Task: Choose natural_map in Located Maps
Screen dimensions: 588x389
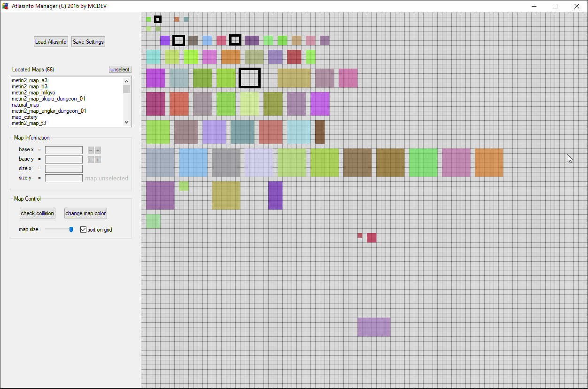Action: tap(25, 105)
